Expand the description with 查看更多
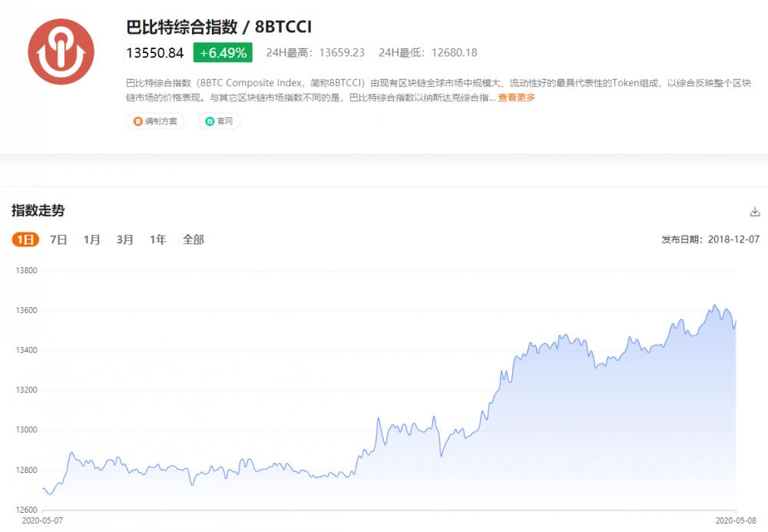The height and width of the screenshot is (532, 768). pyautogui.click(x=517, y=97)
